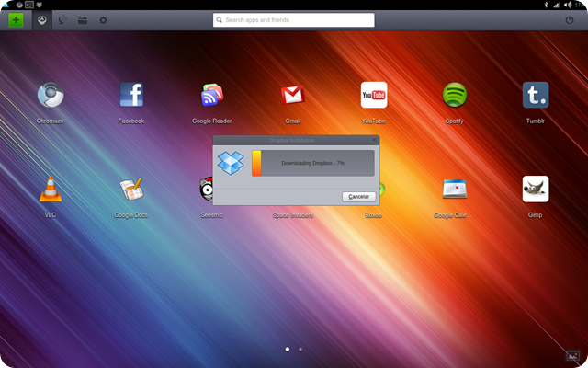
Task: Click the Dropbox download progress bar
Action: 313,163
